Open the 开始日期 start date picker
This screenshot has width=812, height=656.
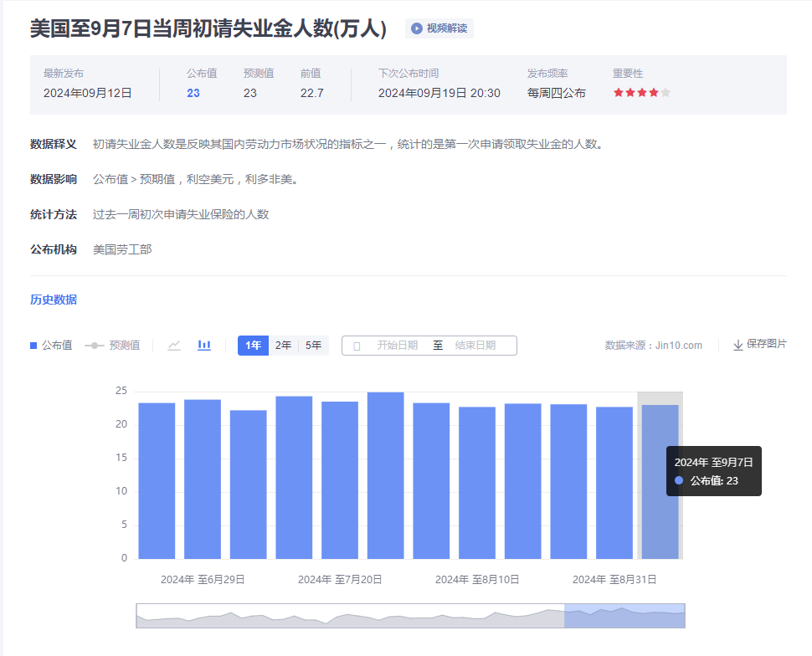tap(397, 345)
